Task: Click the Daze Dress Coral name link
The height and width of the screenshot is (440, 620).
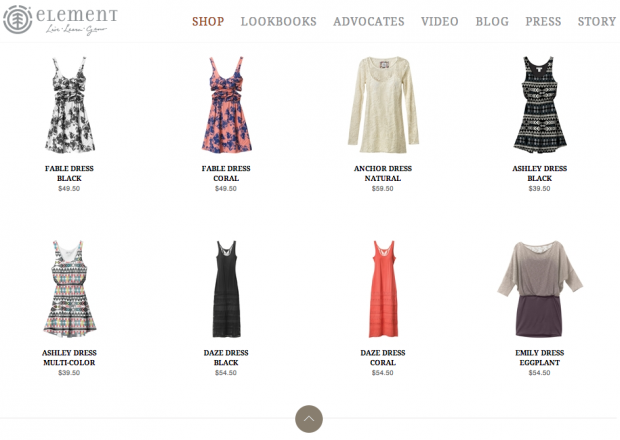Action: (x=383, y=357)
